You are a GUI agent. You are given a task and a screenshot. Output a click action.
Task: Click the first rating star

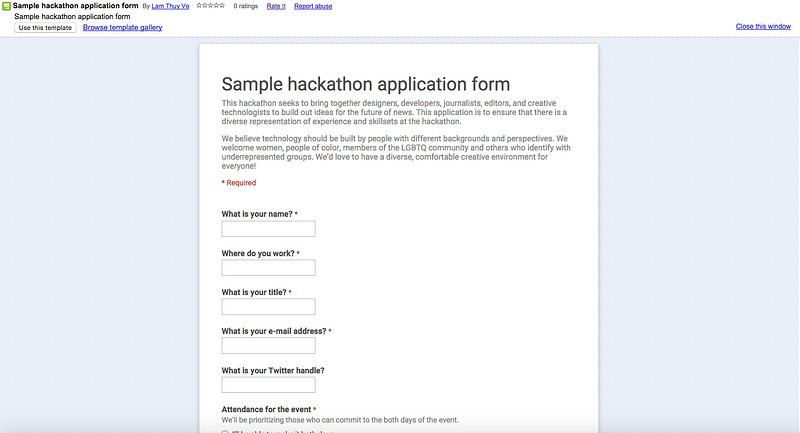click(199, 6)
